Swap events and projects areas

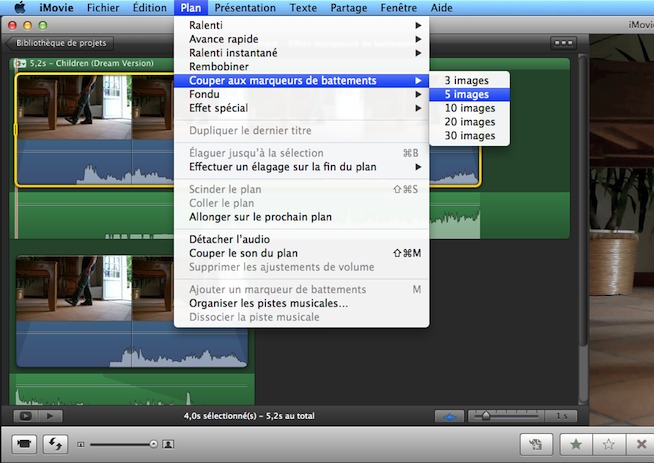click(55, 444)
